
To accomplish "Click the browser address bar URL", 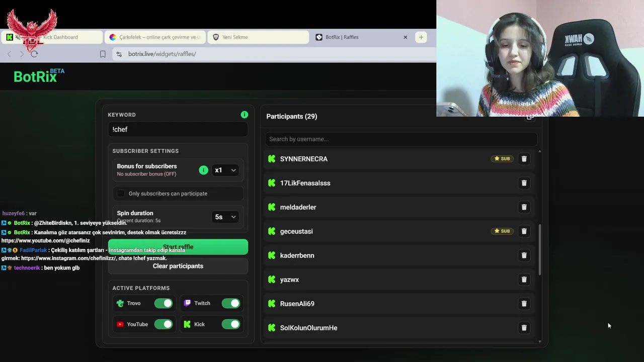I will pos(162,54).
